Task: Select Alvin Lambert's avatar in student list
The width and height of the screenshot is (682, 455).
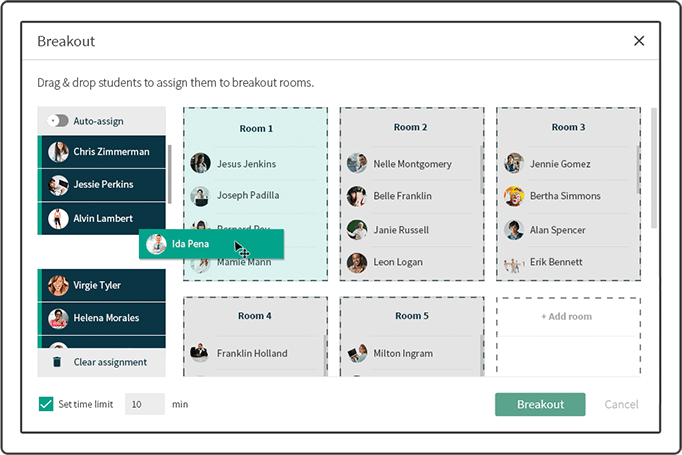Action: click(58, 218)
